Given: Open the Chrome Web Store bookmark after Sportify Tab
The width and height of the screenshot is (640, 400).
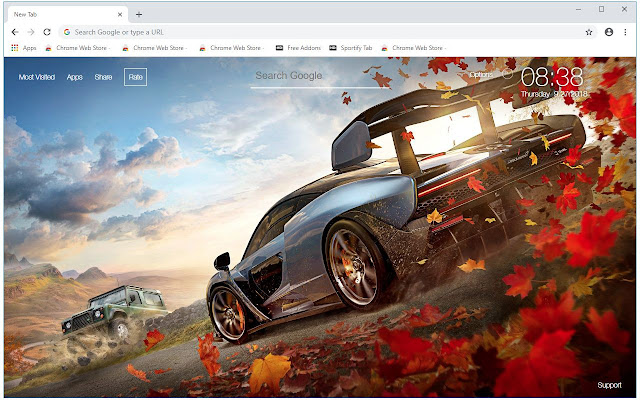Looking at the screenshot, I should [413, 48].
